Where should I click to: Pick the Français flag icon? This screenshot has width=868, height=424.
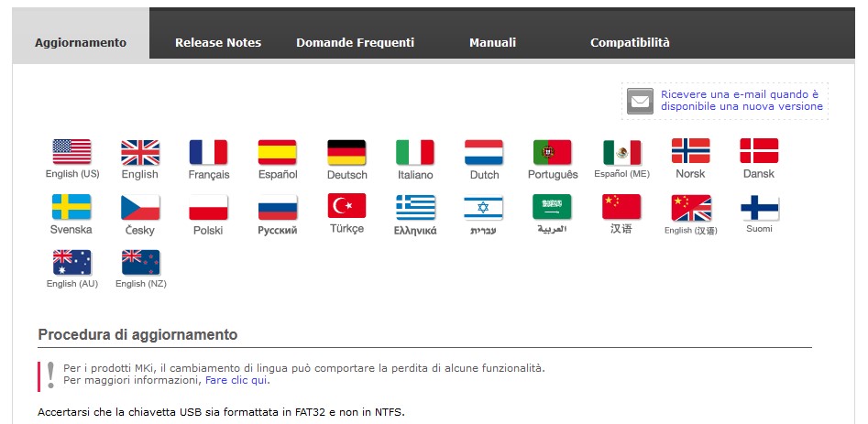pos(209,153)
